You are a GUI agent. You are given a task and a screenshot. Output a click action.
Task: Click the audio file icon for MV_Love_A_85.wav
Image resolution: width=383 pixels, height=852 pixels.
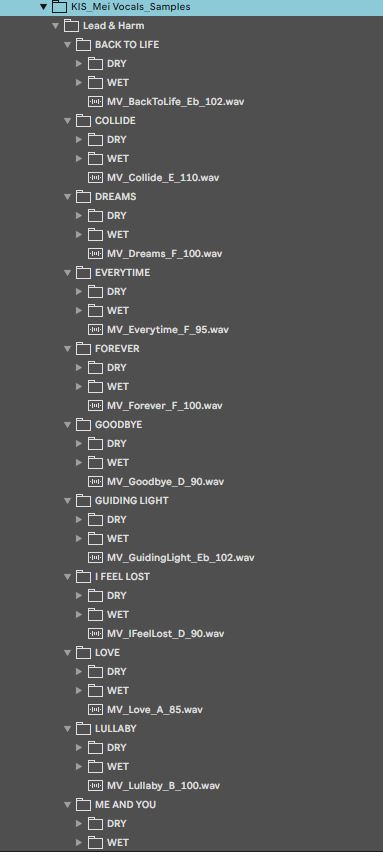tap(96, 710)
